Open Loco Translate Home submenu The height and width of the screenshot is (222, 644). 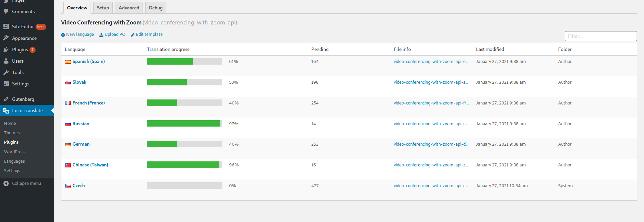click(x=10, y=124)
